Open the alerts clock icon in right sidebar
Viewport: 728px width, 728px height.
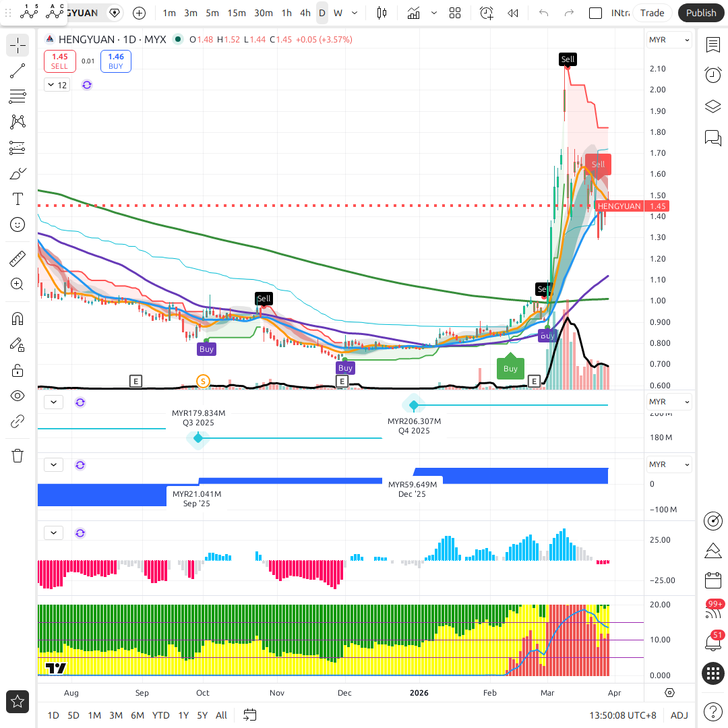(712, 75)
